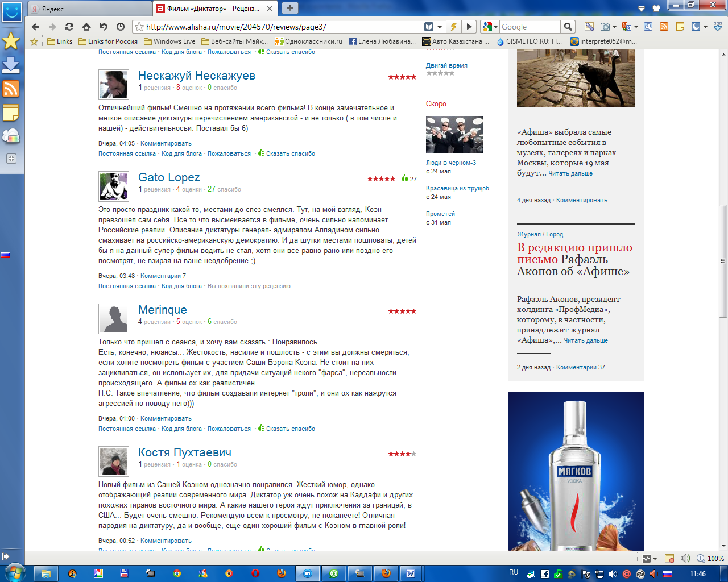Open the tab list dropdown arrow in title bar

642,9
